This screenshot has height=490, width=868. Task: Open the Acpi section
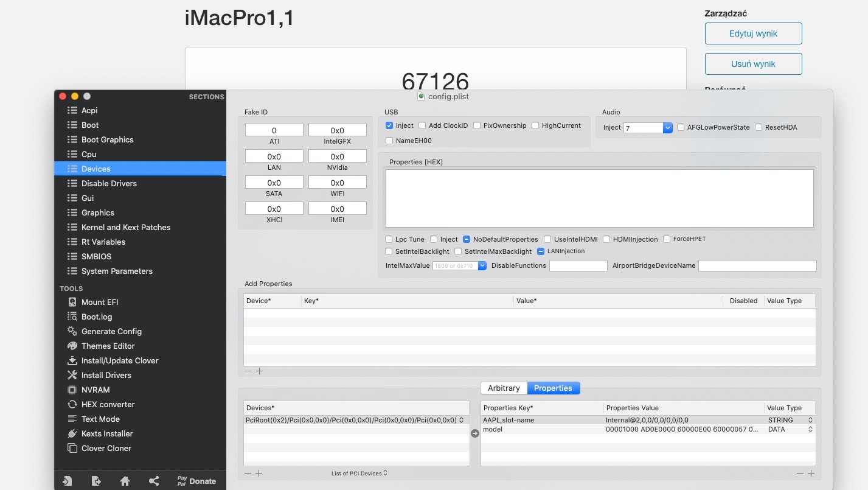click(x=89, y=111)
